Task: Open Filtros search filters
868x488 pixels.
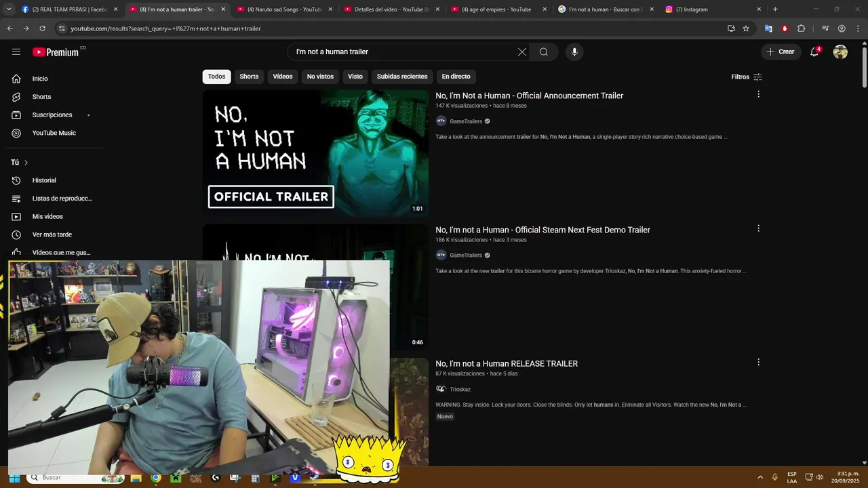Action: 747,77
